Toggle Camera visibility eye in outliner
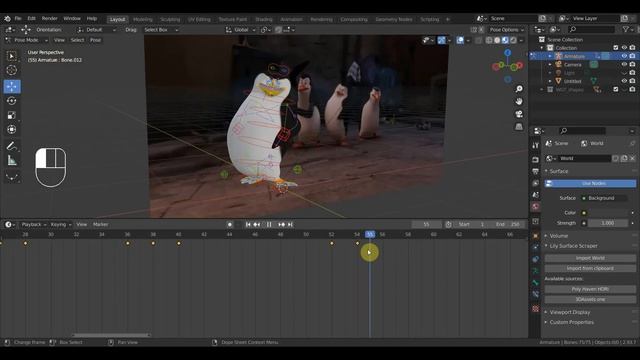The image size is (640, 360). (x=624, y=64)
